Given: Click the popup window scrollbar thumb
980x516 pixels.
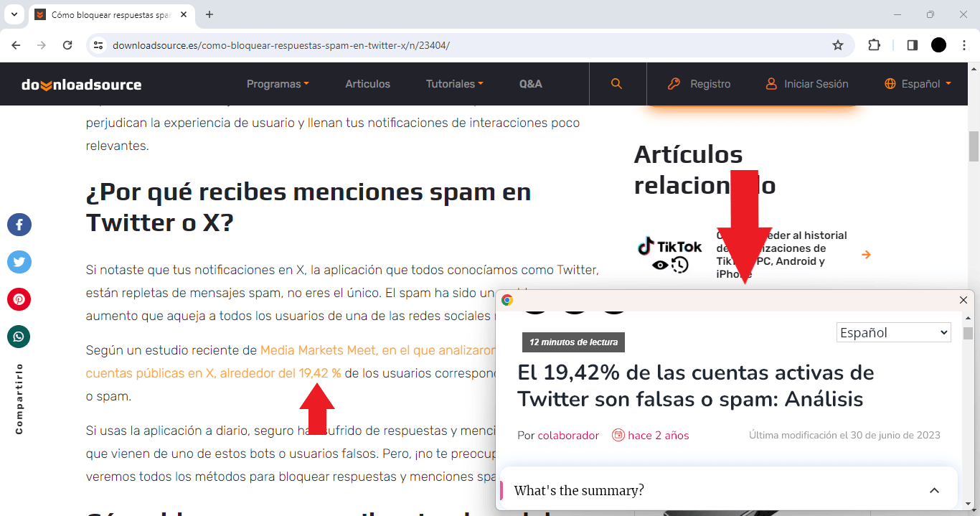Looking at the screenshot, I should click(969, 333).
